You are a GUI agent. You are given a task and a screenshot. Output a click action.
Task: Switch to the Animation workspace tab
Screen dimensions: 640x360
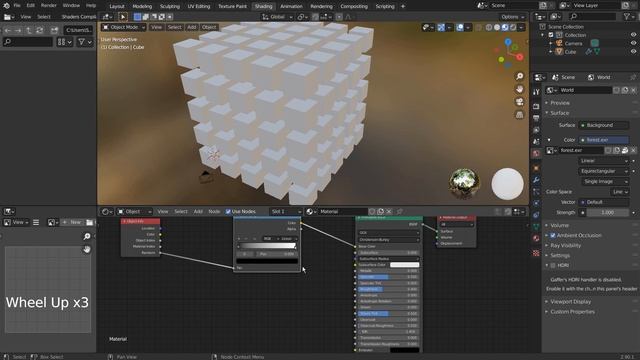pyautogui.click(x=291, y=6)
